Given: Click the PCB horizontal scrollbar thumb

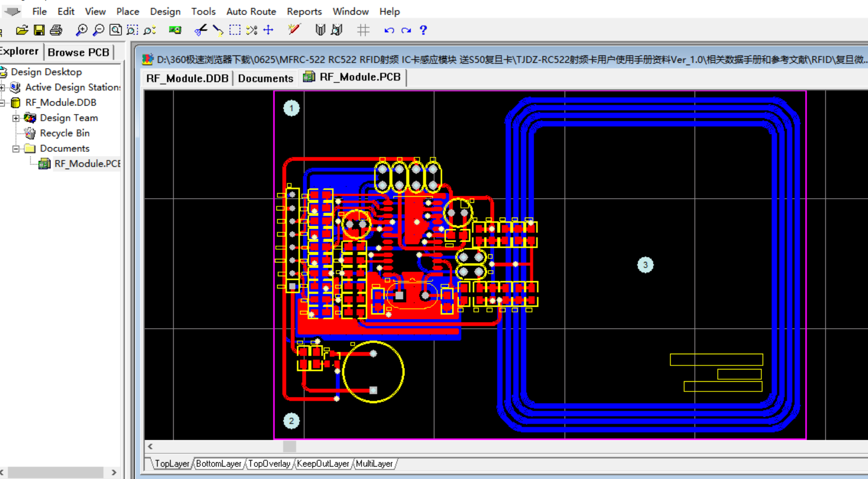Looking at the screenshot, I should [x=290, y=446].
